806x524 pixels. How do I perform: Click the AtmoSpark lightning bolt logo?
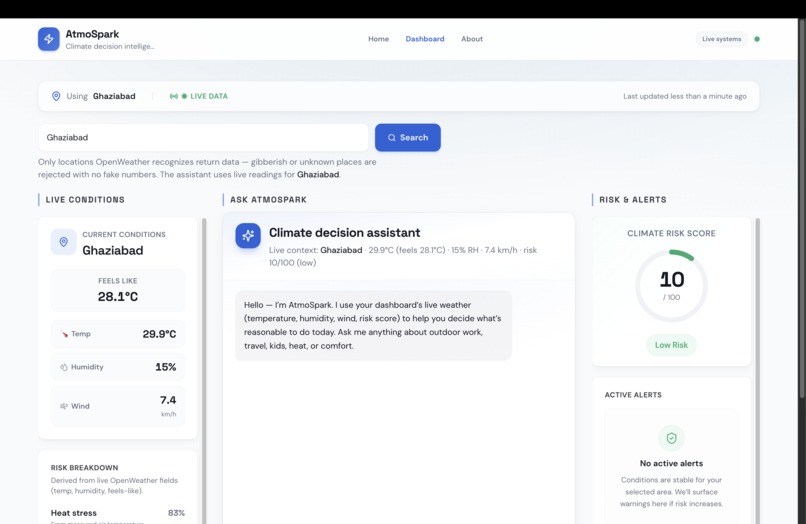[49, 39]
